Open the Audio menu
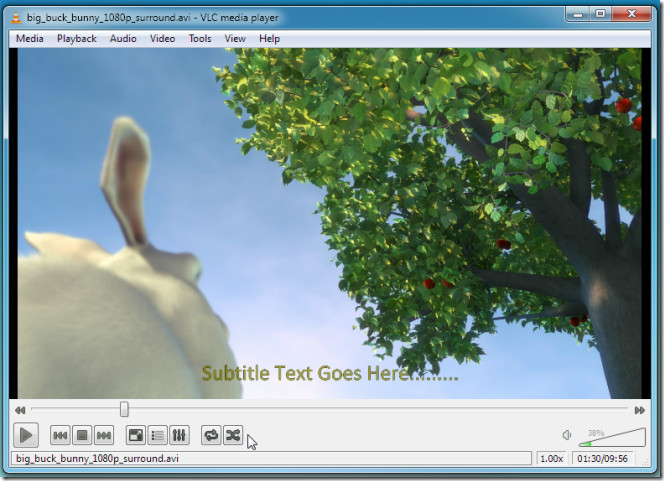 [123, 39]
